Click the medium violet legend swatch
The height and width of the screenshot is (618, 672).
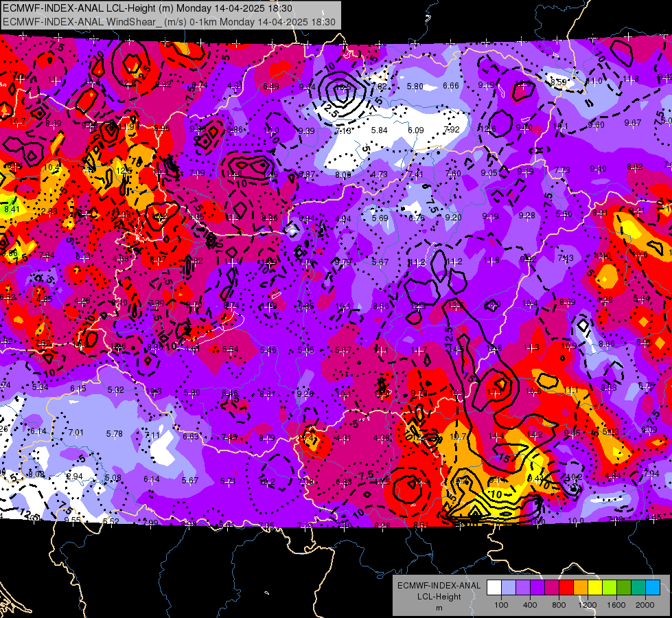tap(523, 588)
